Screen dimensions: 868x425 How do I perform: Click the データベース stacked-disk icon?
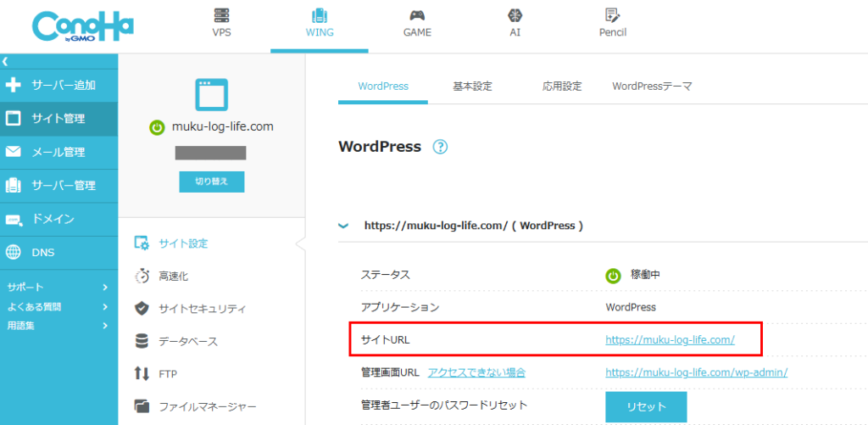(142, 341)
